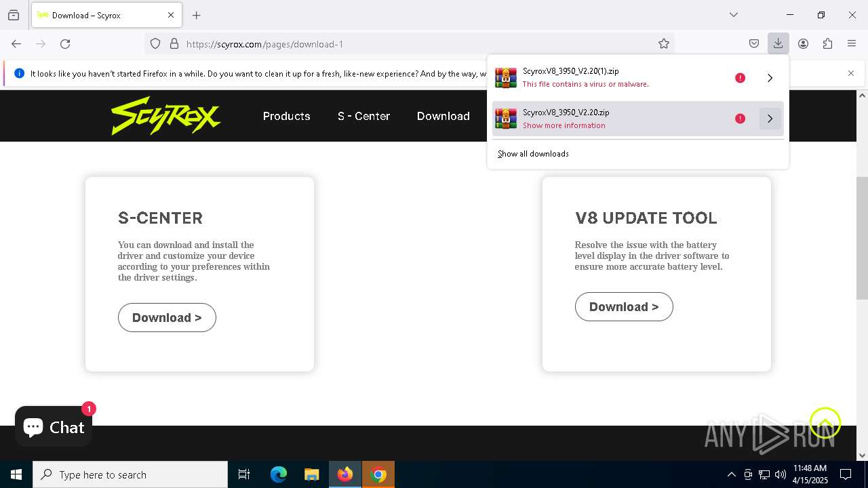Screen dimensions: 868x488
Task: Click 'Show more information' text
Action: tap(564, 125)
